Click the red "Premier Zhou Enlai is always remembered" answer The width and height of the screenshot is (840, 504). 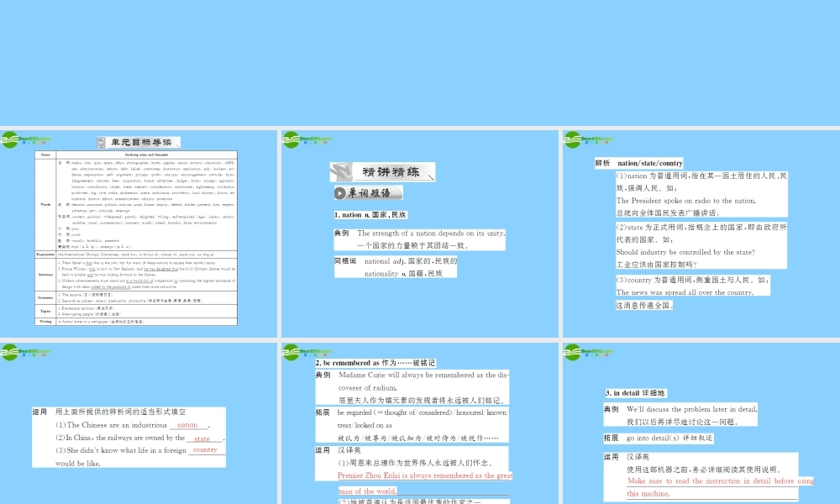[425, 475]
